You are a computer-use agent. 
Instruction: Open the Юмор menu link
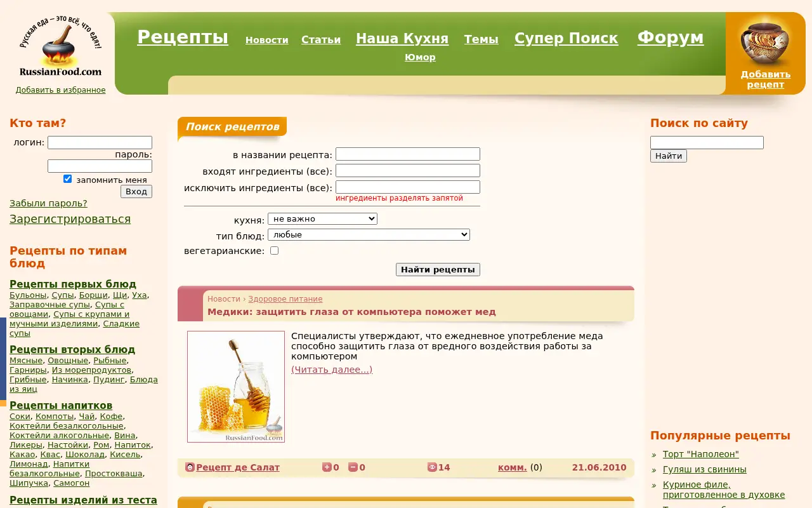pos(420,57)
